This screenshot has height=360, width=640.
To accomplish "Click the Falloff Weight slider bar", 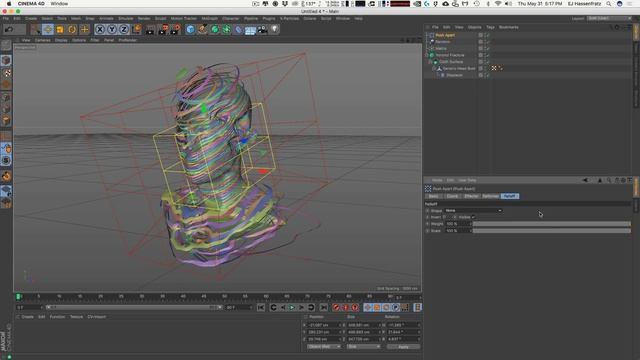I will pyautogui.click(x=552, y=224).
